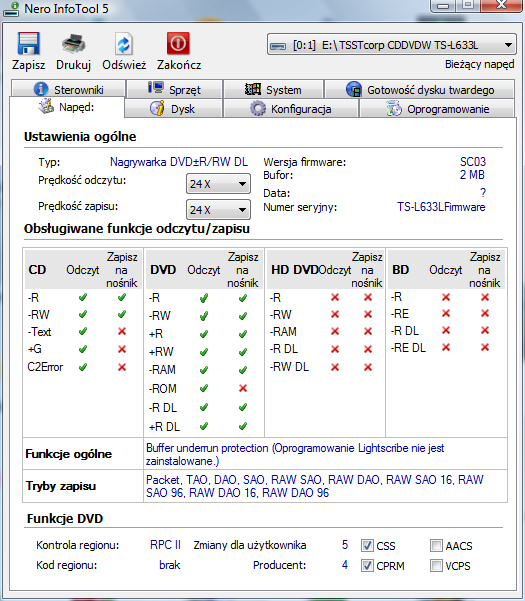Click the BD column header
This screenshot has height=601, width=525.
point(400,270)
